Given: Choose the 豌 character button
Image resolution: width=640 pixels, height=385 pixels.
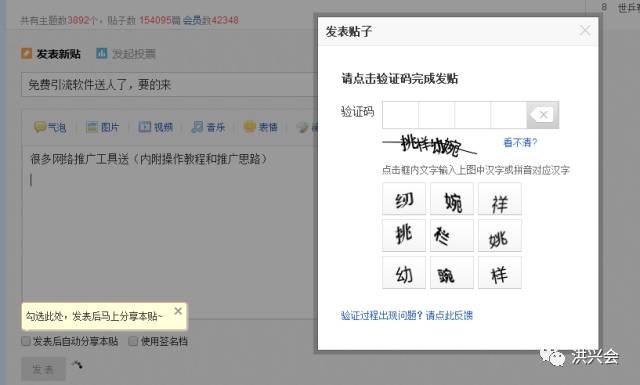Looking at the screenshot, I should (x=452, y=273).
